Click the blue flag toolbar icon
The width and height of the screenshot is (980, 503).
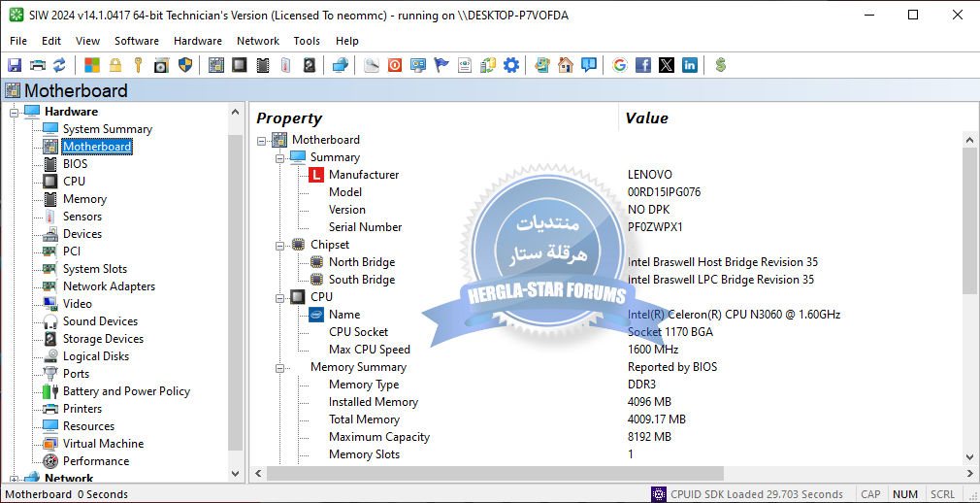[441, 65]
